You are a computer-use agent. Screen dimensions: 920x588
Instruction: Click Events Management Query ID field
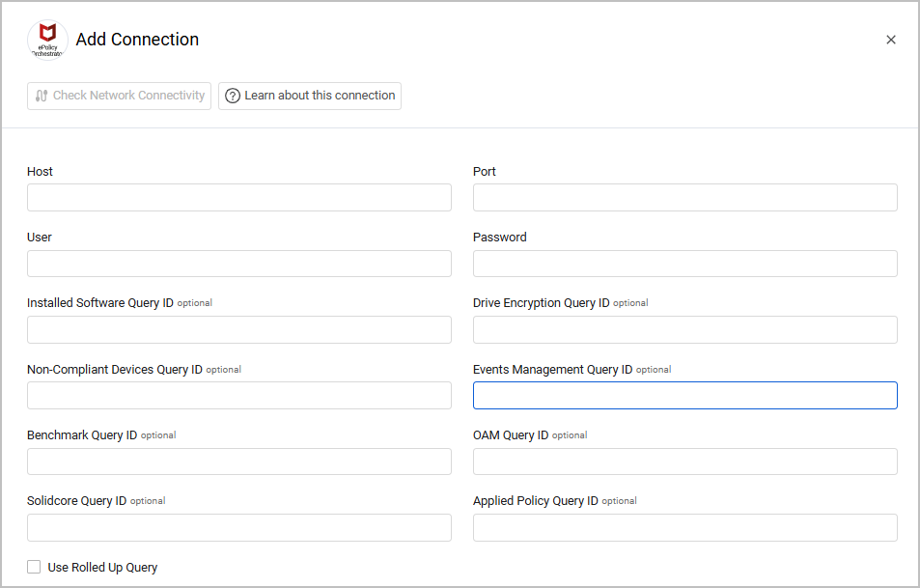684,396
